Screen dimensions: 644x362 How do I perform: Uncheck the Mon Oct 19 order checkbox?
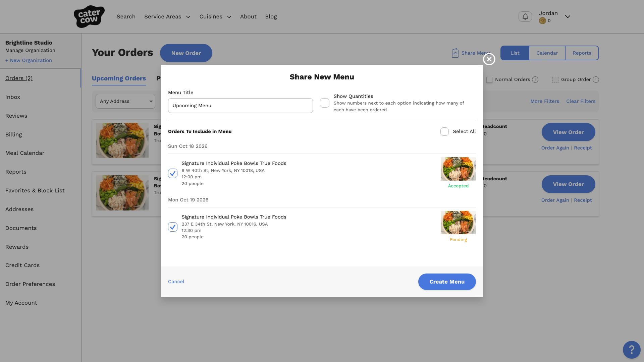(x=173, y=227)
